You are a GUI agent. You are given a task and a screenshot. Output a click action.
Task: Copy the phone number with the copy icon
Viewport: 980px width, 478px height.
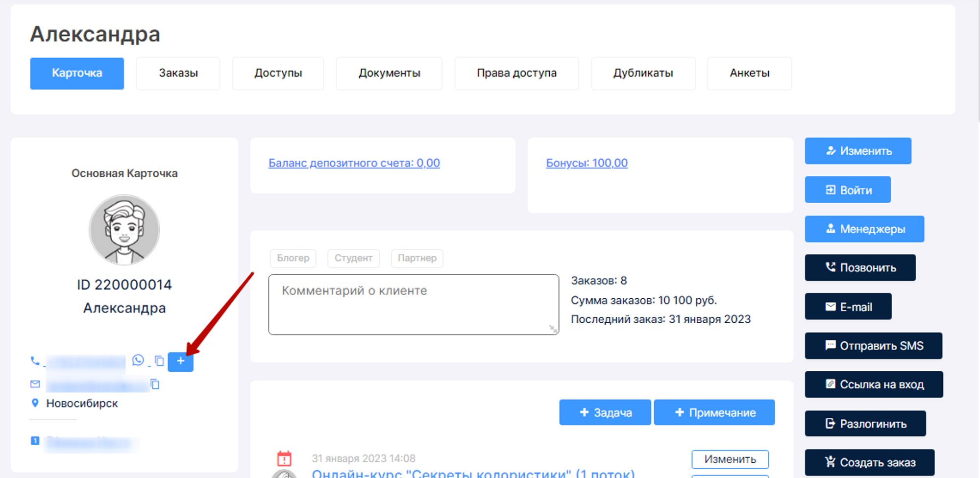pyautogui.click(x=159, y=361)
